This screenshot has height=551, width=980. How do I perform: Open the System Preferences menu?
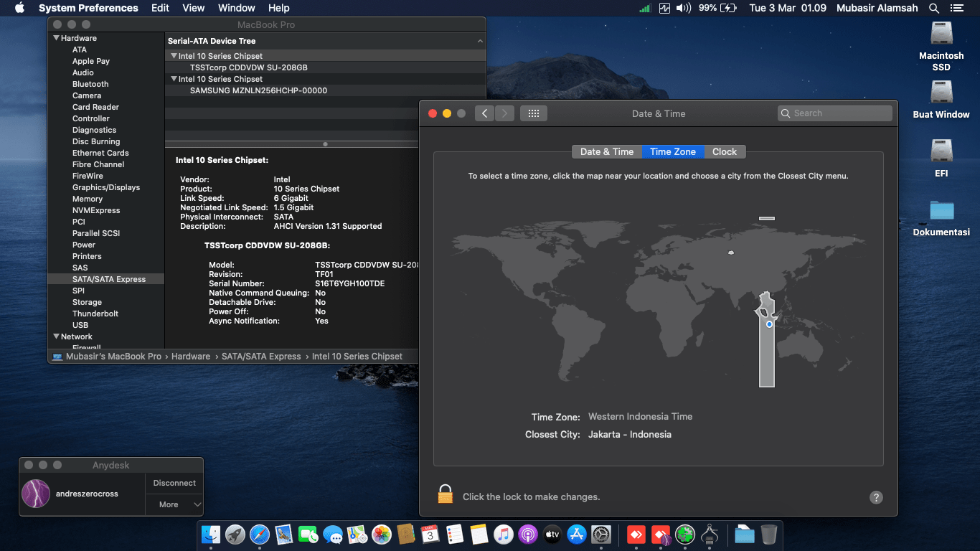(x=88, y=8)
